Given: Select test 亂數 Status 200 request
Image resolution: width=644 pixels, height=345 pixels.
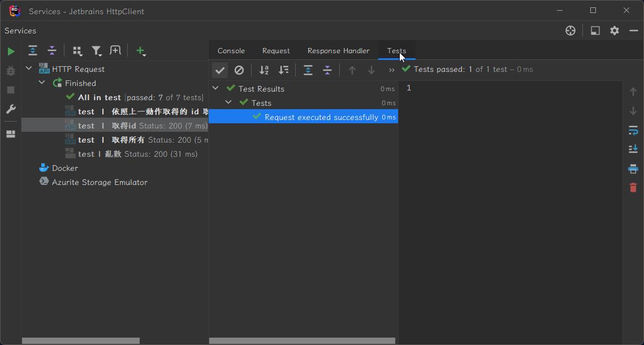Looking at the screenshot, I should [115, 154].
